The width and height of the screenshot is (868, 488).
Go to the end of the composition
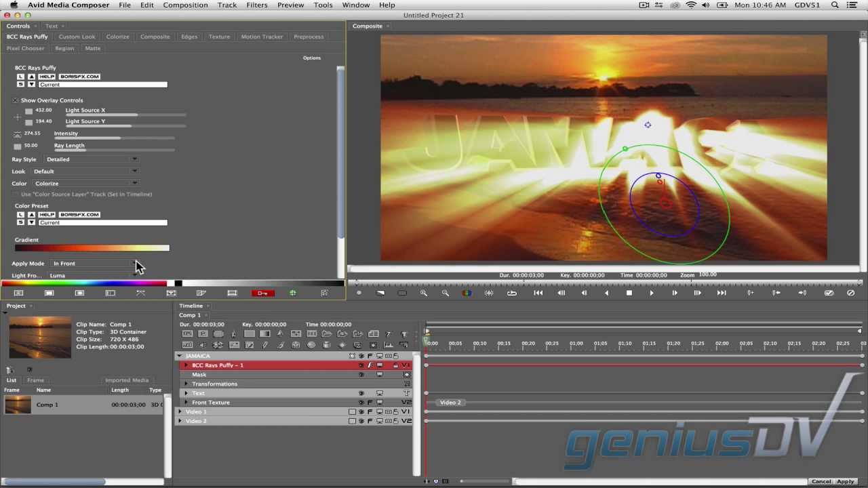(722, 293)
